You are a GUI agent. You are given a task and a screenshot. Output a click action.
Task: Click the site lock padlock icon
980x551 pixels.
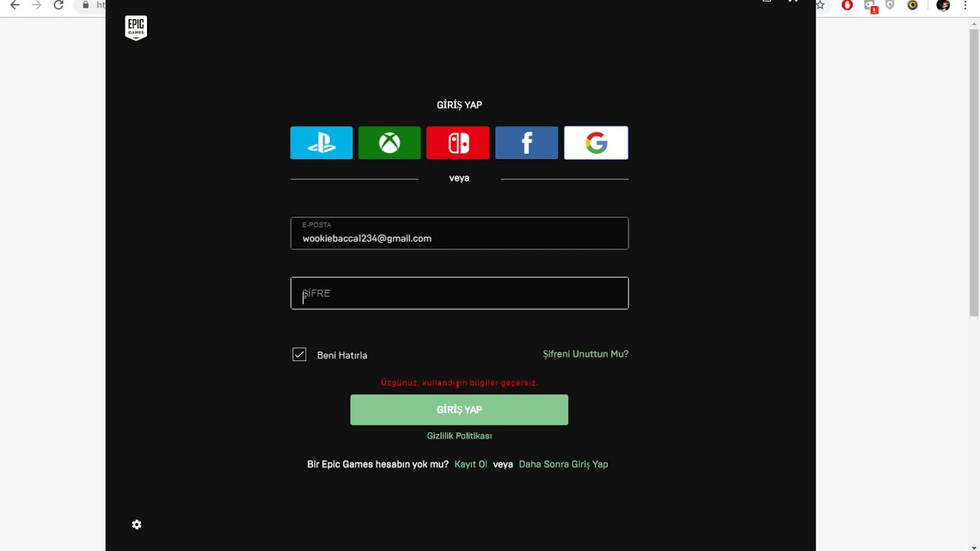85,5
